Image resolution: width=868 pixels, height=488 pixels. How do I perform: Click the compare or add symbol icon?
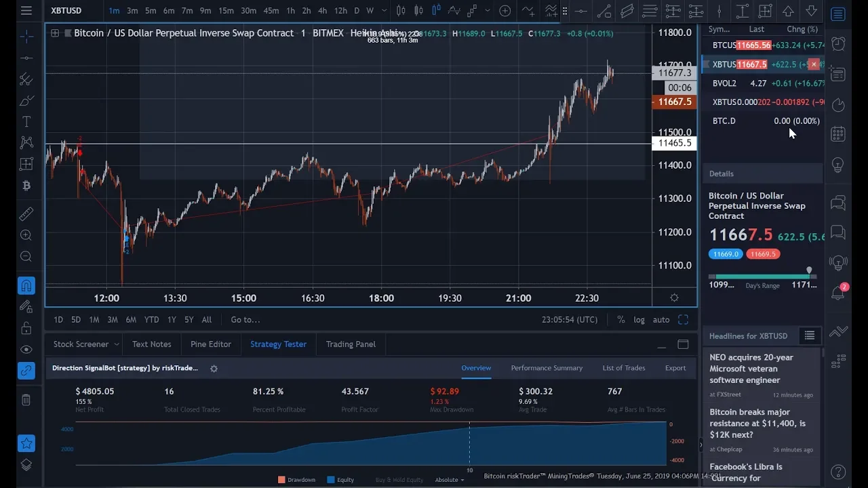tap(505, 10)
